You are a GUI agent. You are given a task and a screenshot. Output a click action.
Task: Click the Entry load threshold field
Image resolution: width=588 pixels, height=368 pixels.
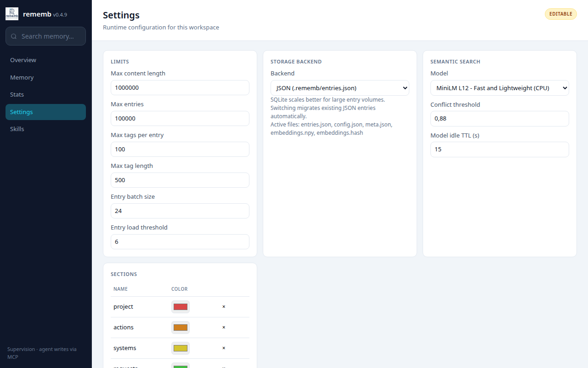tap(180, 241)
